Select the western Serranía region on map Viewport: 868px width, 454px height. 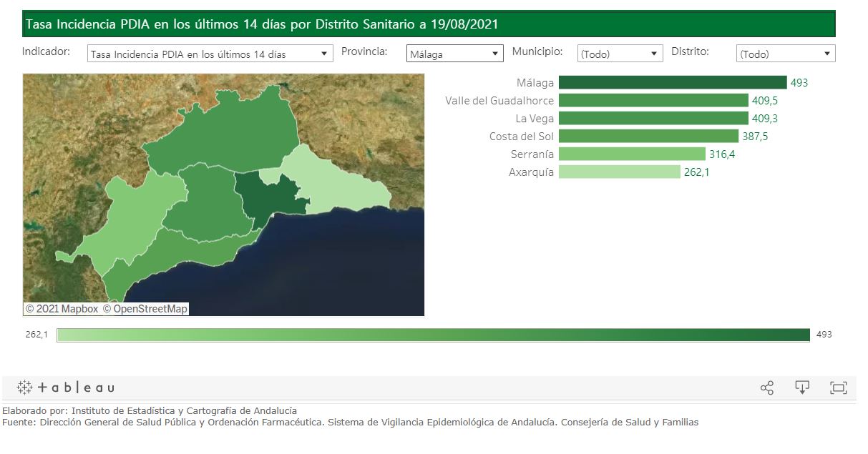tap(132, 218)
